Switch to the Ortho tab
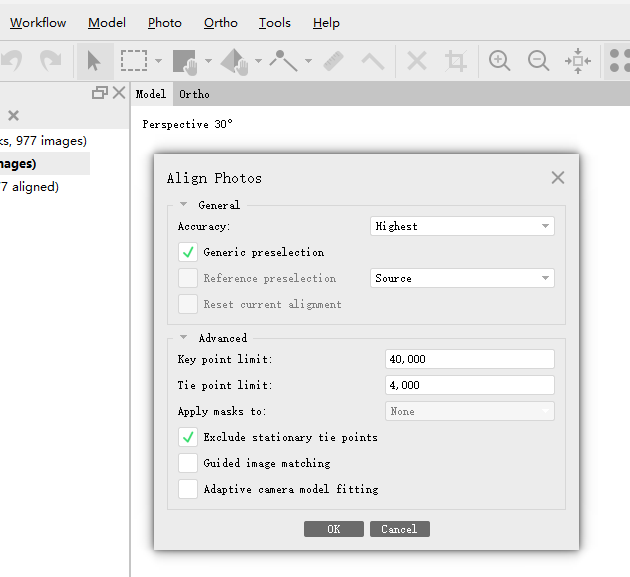Image resolution: width=630 pixels, height=577 pixels. [x=194, y=94]
